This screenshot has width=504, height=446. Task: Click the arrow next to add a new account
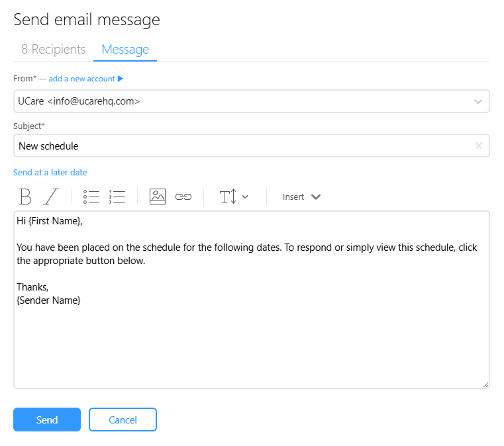[121, 79]
